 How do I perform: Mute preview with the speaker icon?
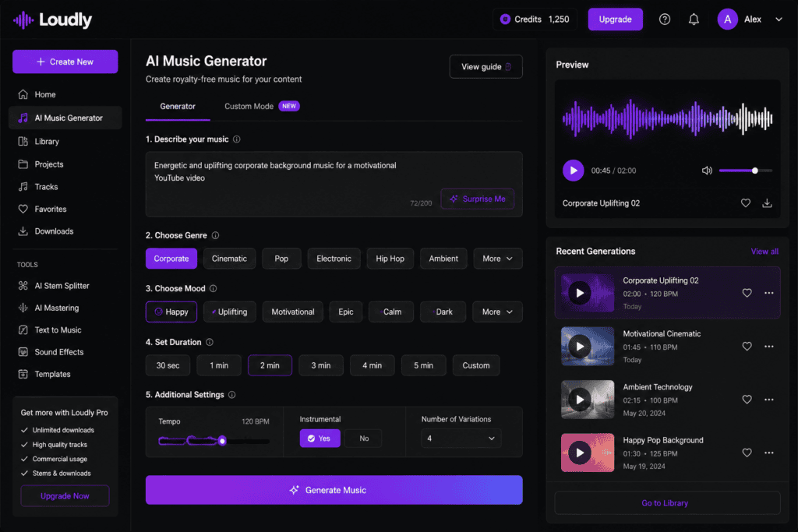(707, 171)
